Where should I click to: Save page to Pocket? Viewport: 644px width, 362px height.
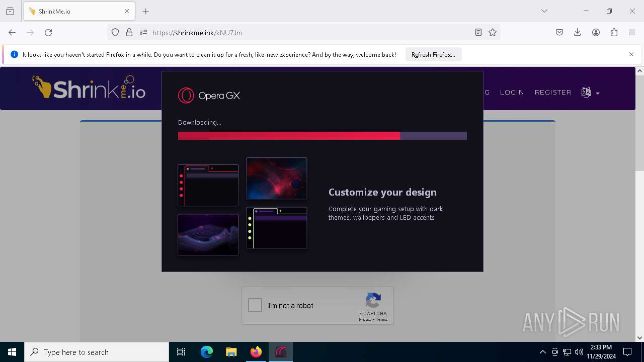(559, 32)
